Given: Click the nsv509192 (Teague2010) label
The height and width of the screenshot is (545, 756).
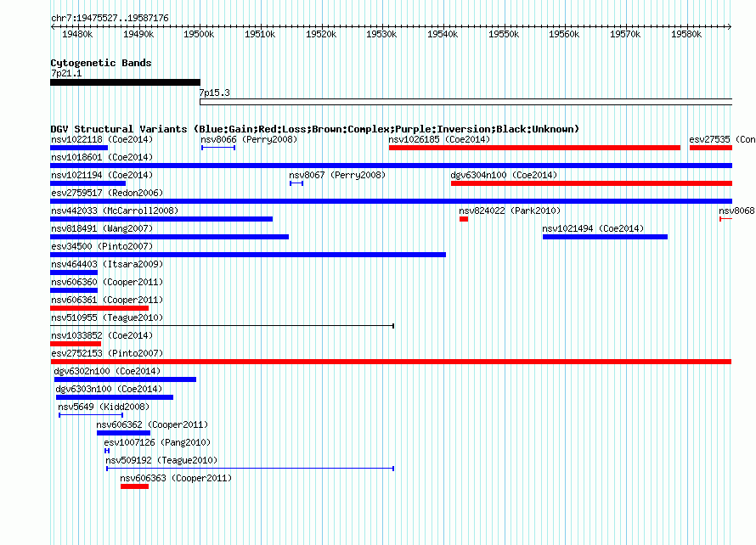Looking at the screenshot, I should point(161,460).
